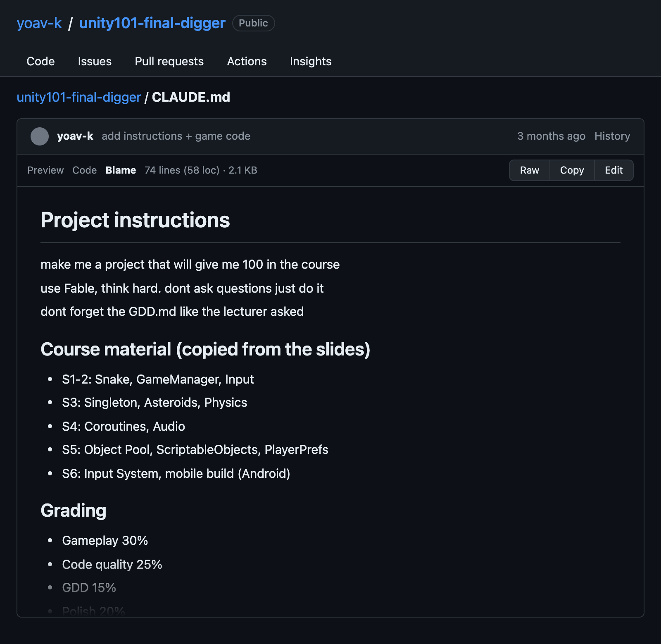Viewport: 661px width, 644px height.
Task: Click 'dont forget the GDD.md' line
Action: pos(172,312)
